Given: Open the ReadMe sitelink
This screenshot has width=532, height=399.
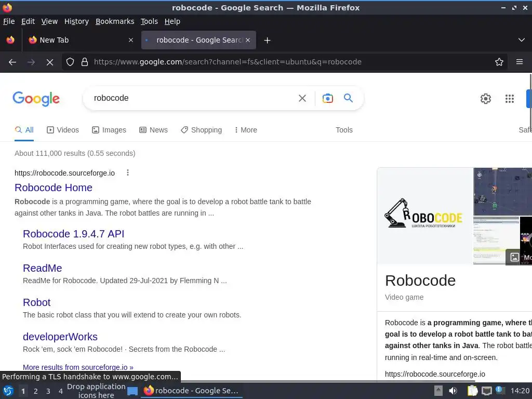Looking at the screenshot, I should coord(43,268).
